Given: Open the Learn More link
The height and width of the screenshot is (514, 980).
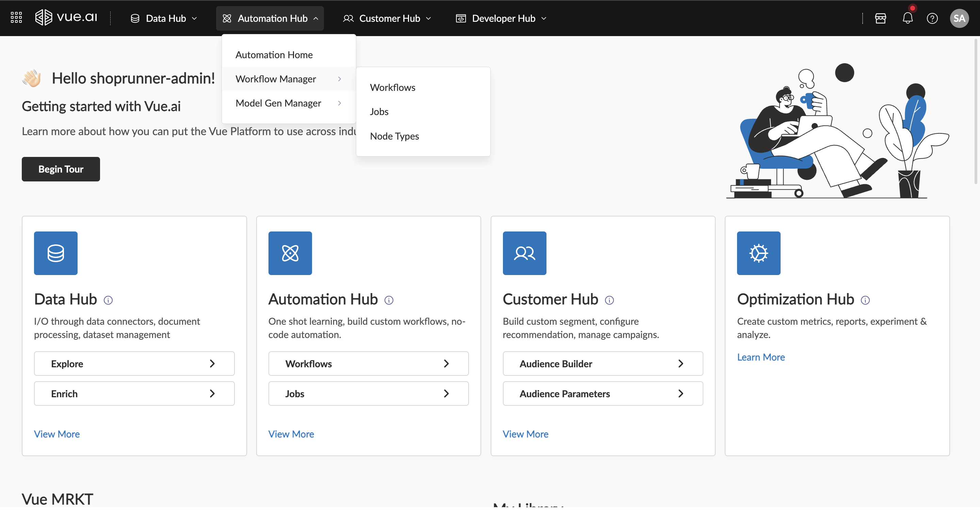Looking at the screenshot, I should 761,357.
